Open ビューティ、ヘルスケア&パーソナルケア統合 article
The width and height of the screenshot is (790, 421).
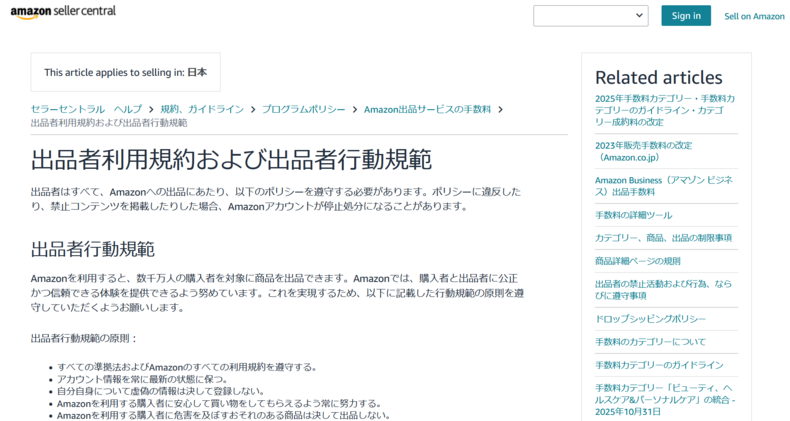pyautogui.click(x=665, y=399)
